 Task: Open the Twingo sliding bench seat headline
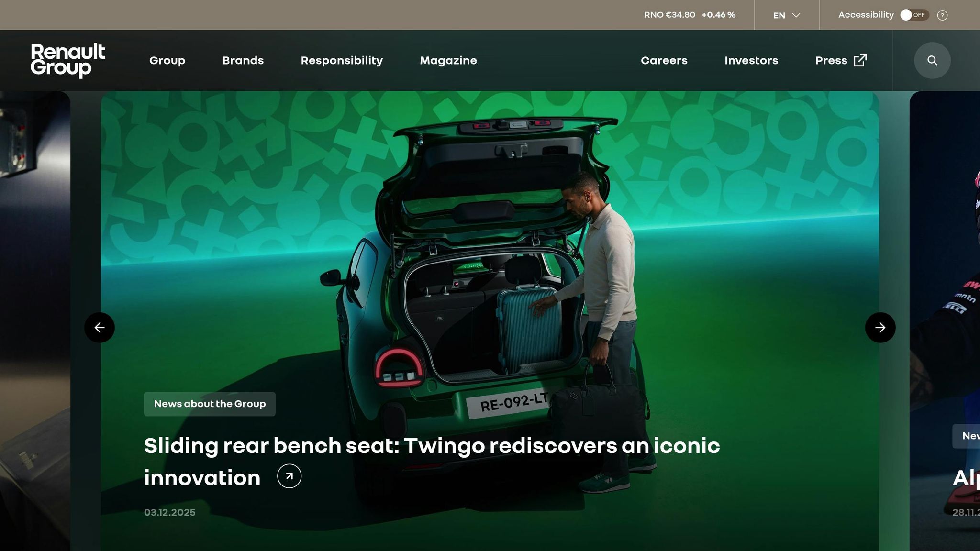point(431,446)
